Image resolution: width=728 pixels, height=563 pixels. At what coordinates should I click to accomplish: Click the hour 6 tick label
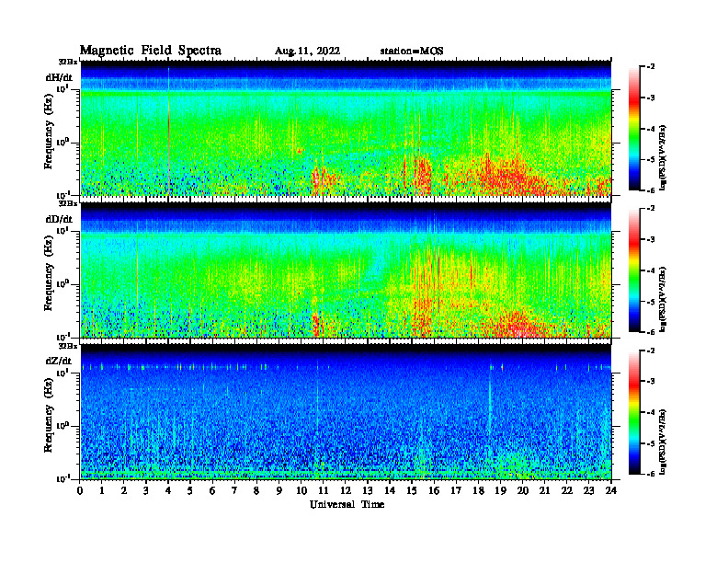tap(212, 491)
